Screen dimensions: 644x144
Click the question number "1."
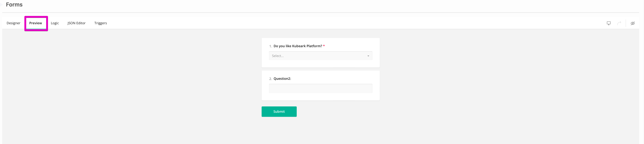point(270,46)
